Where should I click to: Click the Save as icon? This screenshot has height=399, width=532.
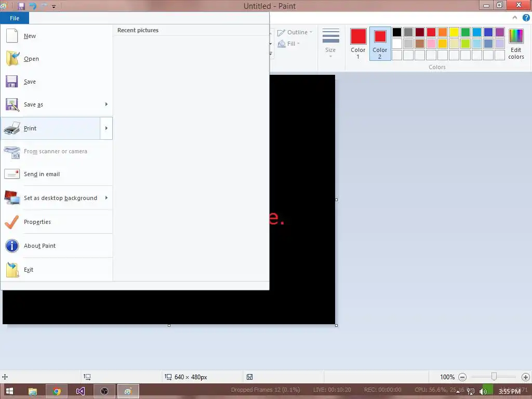coord(12,104)
